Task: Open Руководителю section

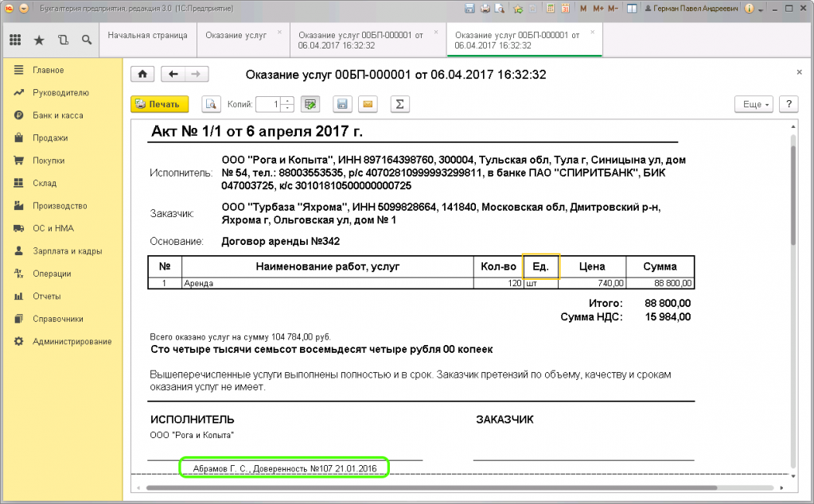Action: [x=60, y=93]
